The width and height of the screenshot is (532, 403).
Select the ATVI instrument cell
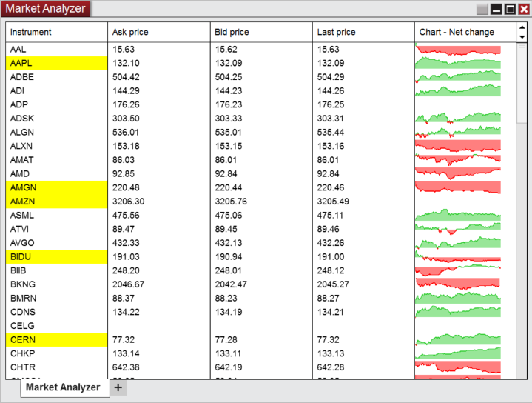point(56,229)
